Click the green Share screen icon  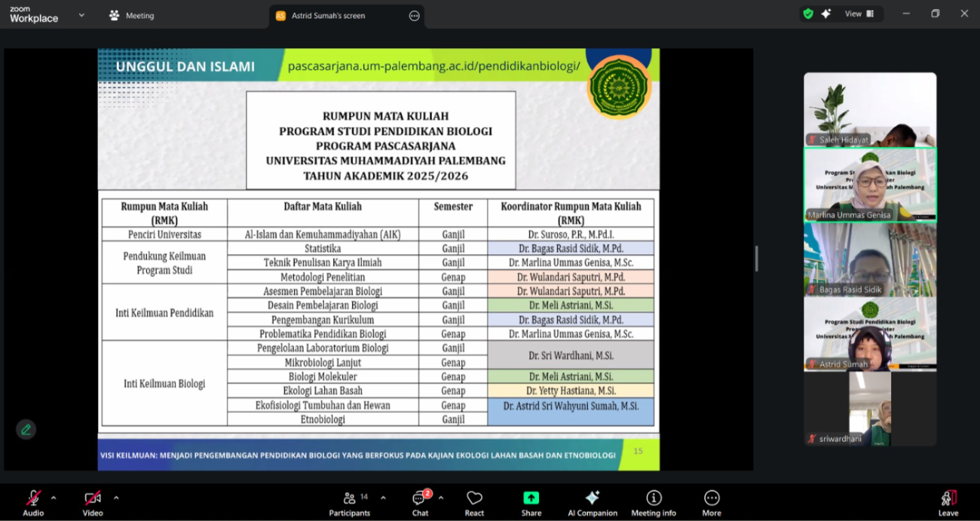pos(531,498)
